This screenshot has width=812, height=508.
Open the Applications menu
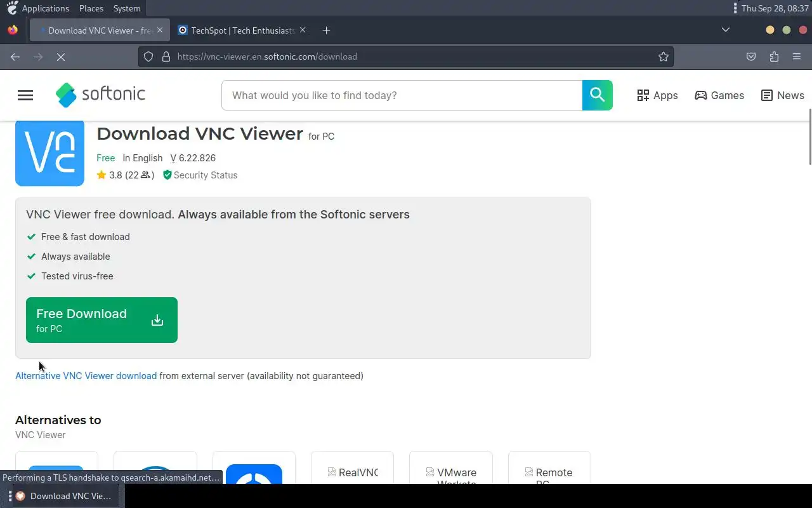(x=45, y=8)
